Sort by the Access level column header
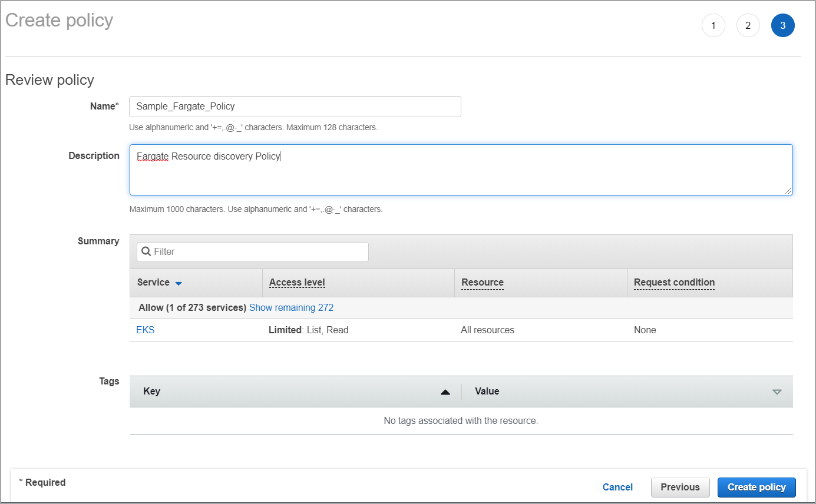 pos(297,282)
